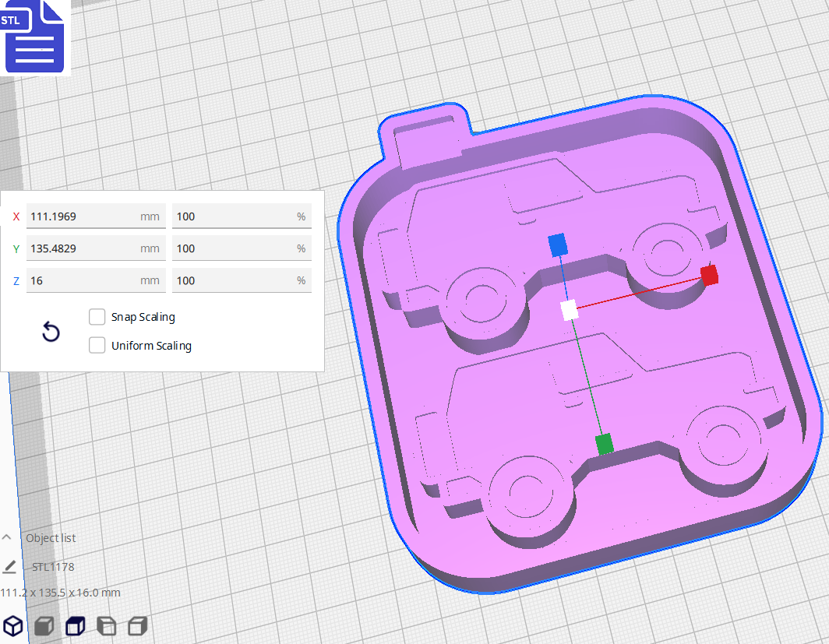Click the blue STL file icon
Screen dimensions: 829x644
point(35,37)
